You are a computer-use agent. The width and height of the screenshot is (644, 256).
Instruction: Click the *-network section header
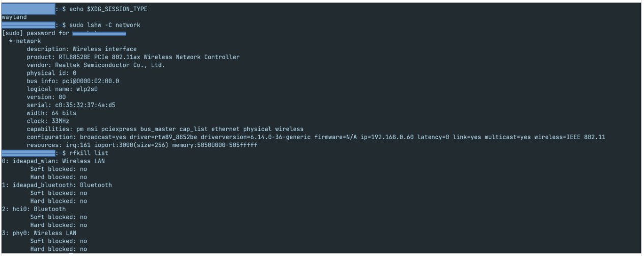25,41
